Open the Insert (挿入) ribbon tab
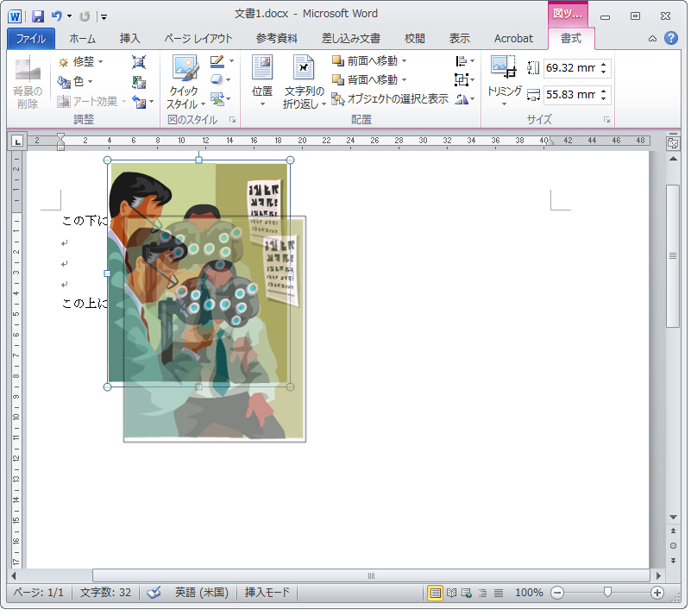Screen dimensions: 691x616 pos(129,39)
